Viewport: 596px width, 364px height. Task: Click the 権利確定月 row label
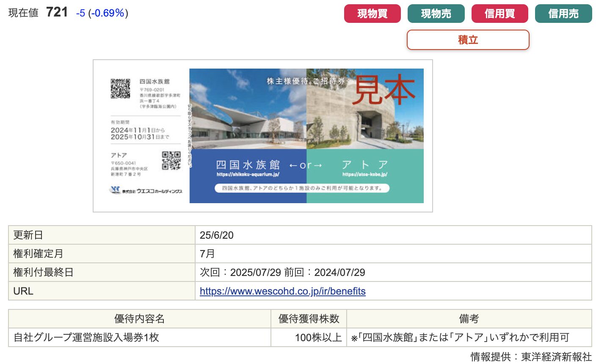point(102,254)
